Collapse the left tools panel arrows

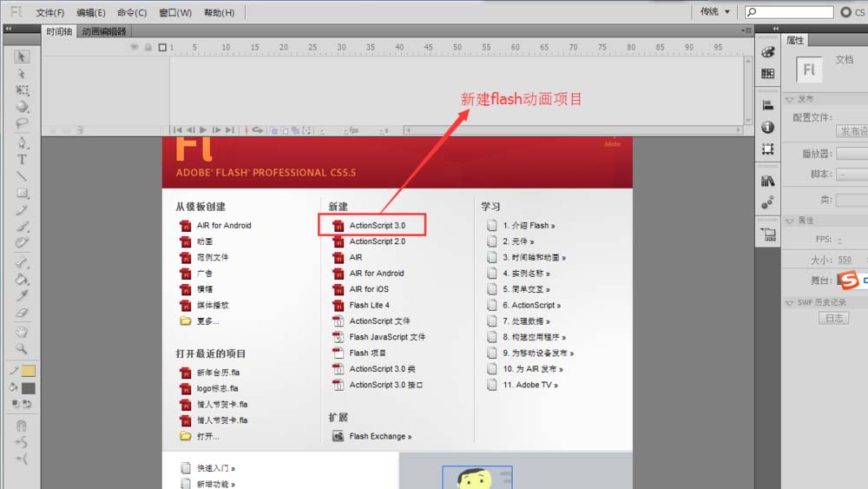9,29
